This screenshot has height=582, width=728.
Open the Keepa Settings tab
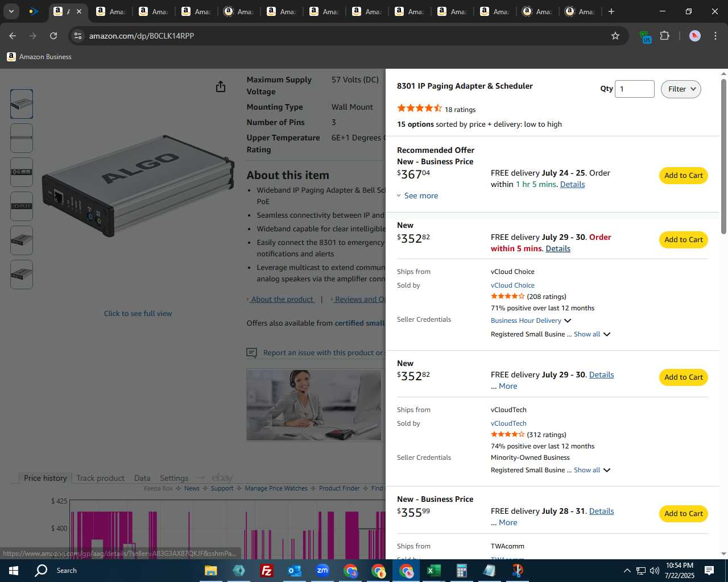tap(174, 478)
